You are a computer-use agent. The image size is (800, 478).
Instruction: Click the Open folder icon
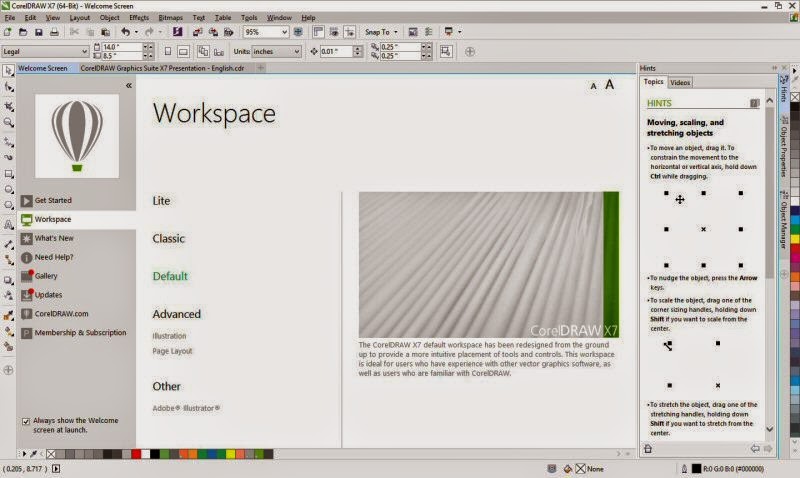[23, 32]
